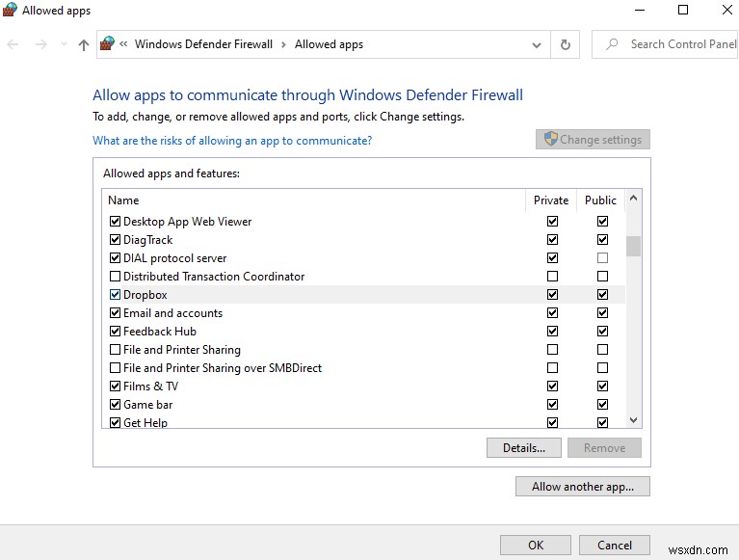Dismiss dialog with Cancel button
Image resolution: width=739 pixels, height=560 pixels.
click(x=615, y=546)
